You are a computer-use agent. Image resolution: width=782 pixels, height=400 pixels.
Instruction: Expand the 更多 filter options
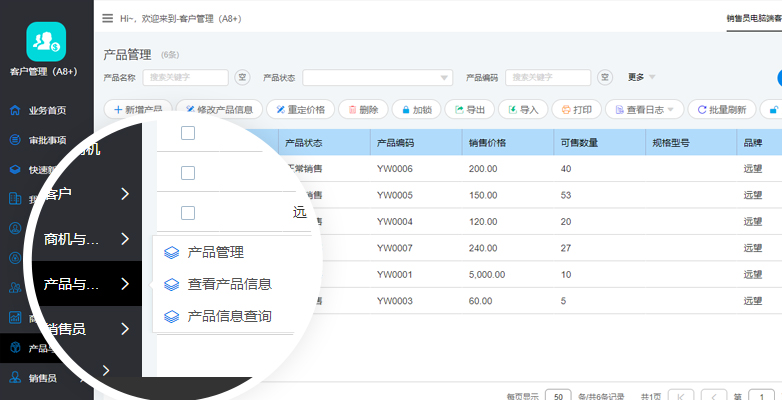pyautogui.click(x=641, y=77)
